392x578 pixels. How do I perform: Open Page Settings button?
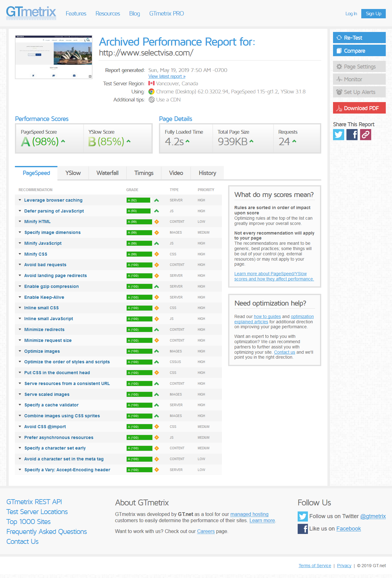click(359, 66)
